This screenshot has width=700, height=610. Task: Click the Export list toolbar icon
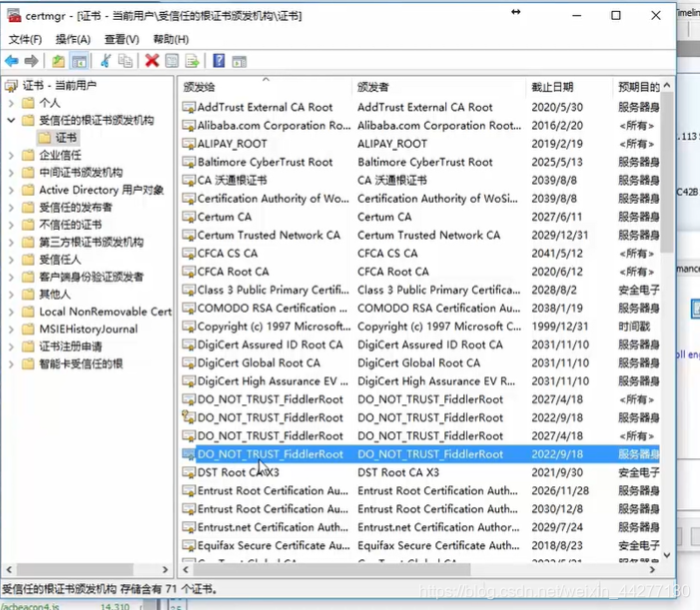click(192, 61)
